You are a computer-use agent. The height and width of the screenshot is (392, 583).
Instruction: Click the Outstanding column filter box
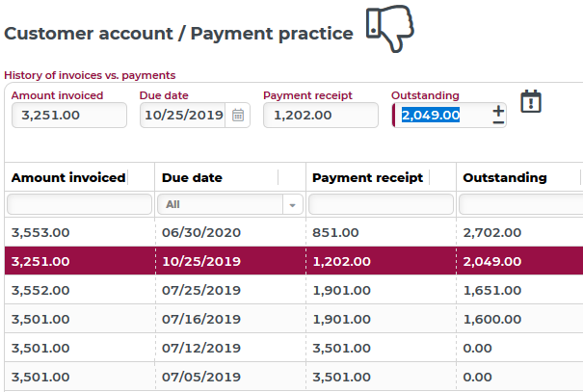pyautogui.click(x=520, y=205)
